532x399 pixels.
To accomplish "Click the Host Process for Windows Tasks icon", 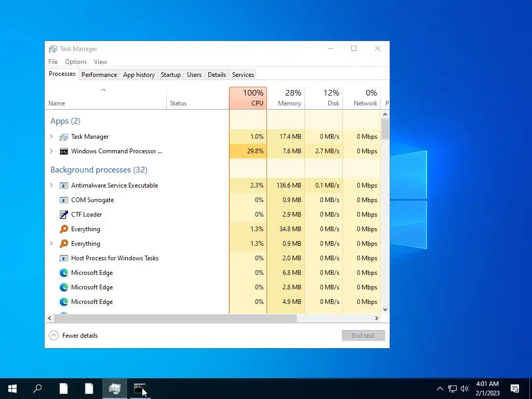I will [64, 258].
